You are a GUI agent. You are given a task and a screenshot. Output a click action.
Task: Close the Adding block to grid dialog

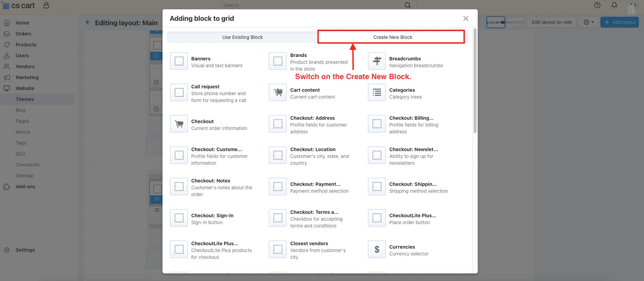(x=466, y=18)
